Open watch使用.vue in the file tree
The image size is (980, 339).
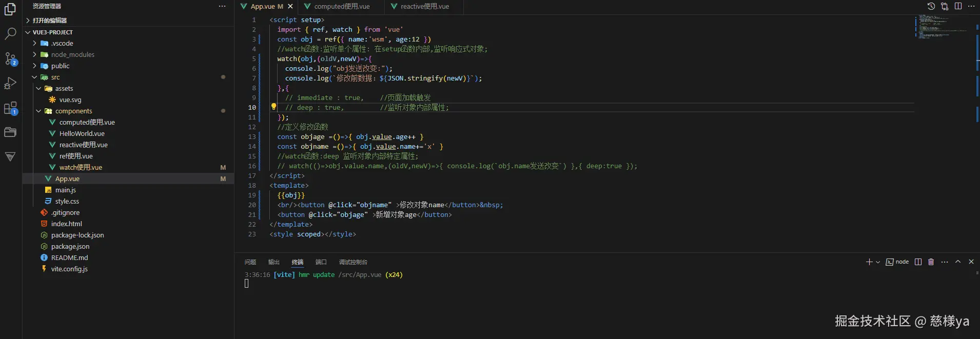(x=128, y=168)
